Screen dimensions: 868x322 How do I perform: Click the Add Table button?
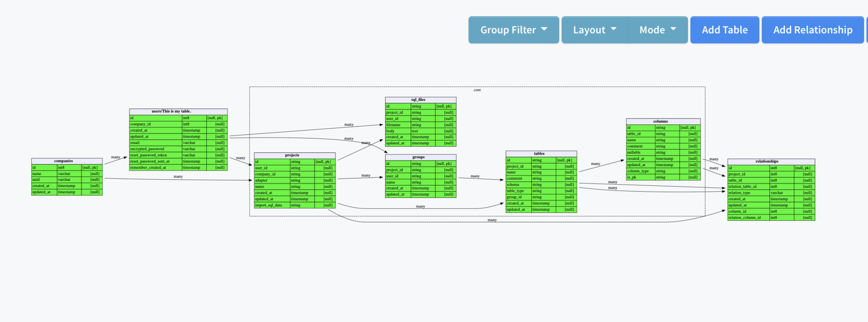point(725,30)
